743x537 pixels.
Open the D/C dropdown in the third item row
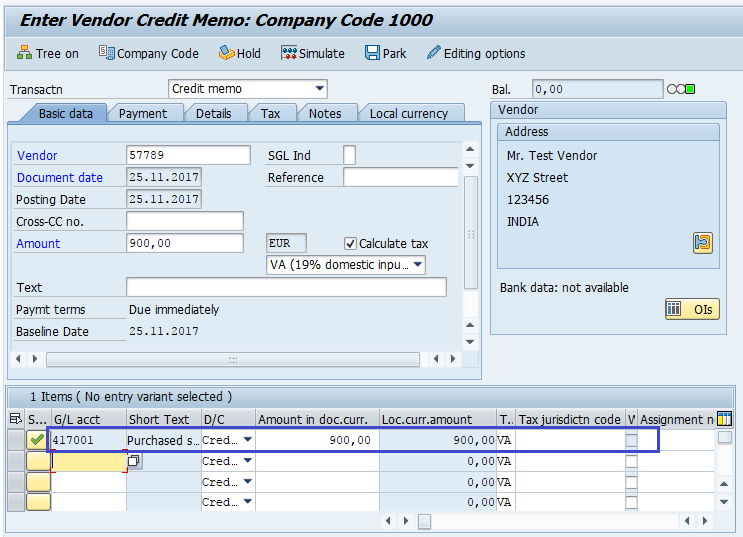[x=247, y=482]
